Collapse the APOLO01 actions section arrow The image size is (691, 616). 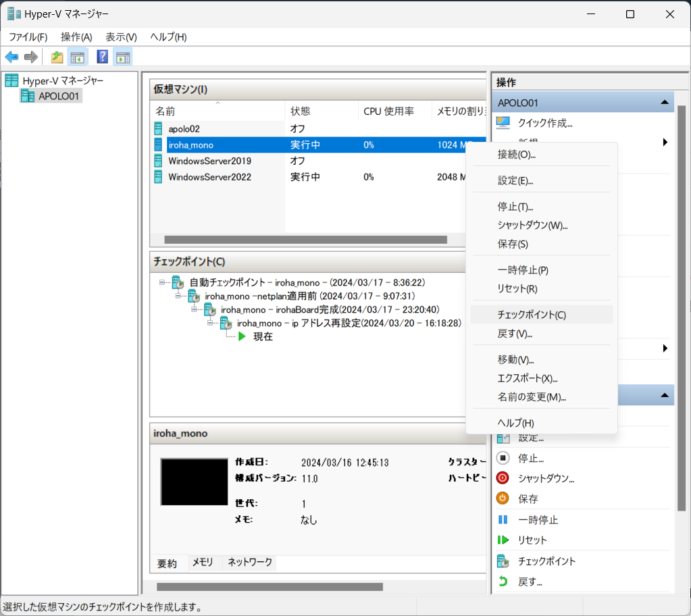pos(665,102)
